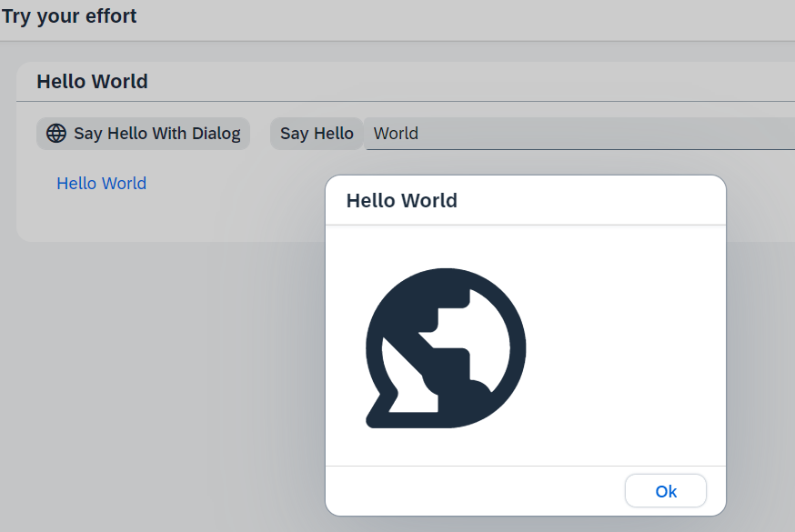Click the large globe speech-bubble icon in the dialog
Screen dimensions: 795x532
[x=446, y=348]
